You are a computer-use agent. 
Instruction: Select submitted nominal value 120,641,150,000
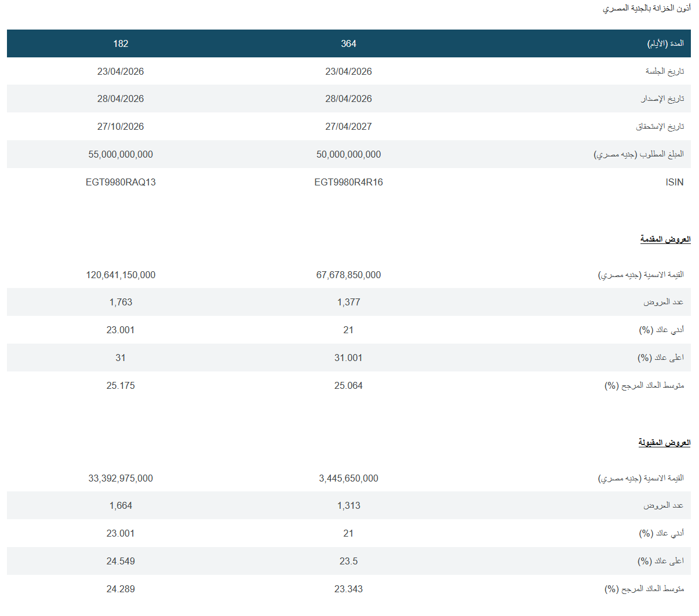tap(121, 275)
